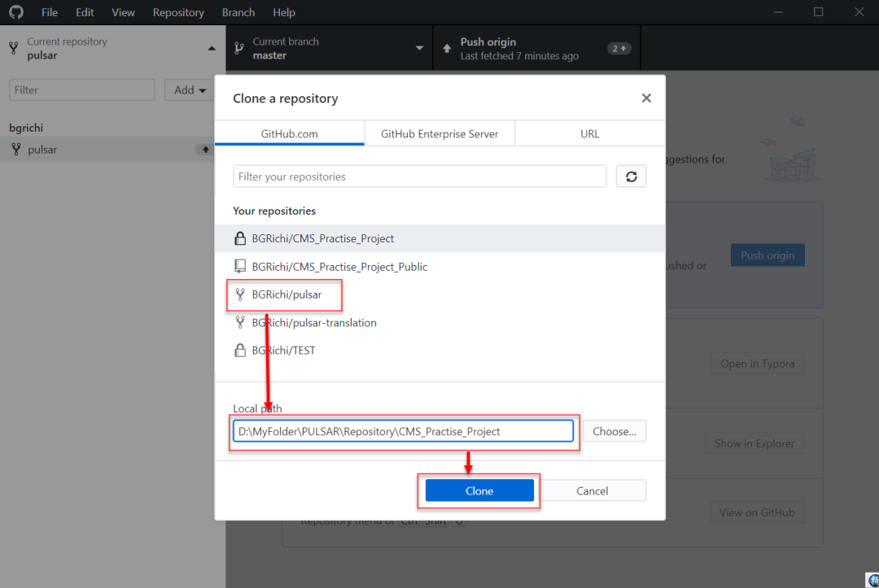Open the Edit menu
The image size is (879, 588).
[85, 12]
